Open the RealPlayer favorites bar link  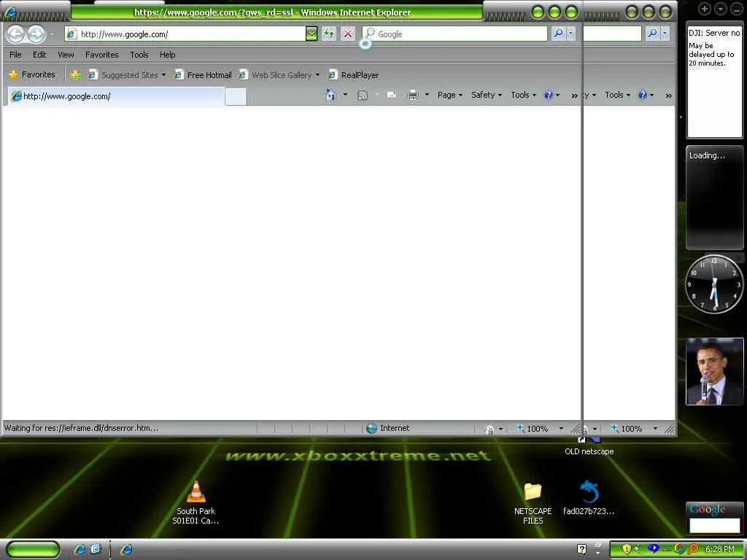(353, 75)
